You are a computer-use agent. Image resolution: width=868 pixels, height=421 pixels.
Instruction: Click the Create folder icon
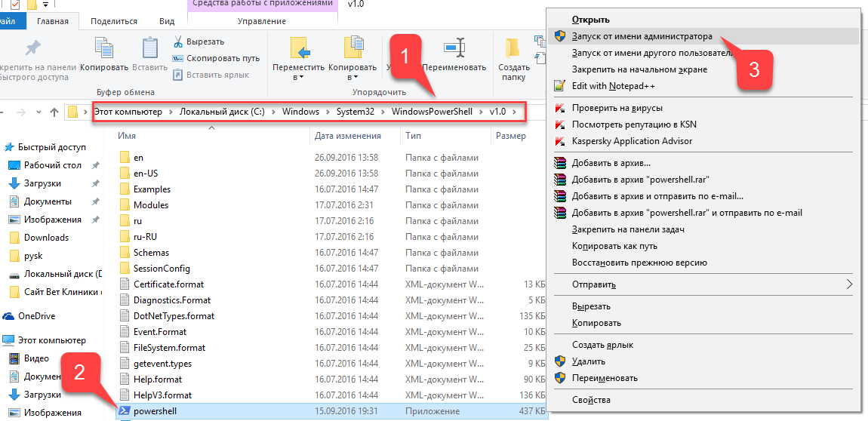(513, 48)
